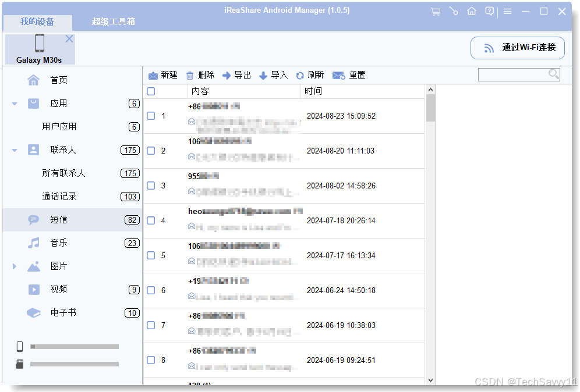Select message dated 2024-07-18 20:26:14
Viewport: 580px width, 392px height.
click(284, 220)
